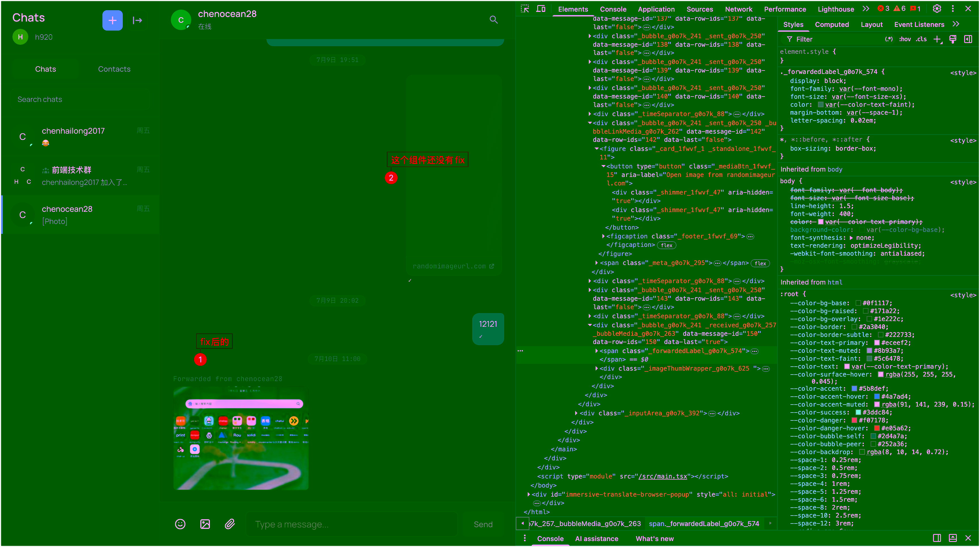Click the --color-accent blue color swatch
The image size is (980, 547).
[854, 389]
